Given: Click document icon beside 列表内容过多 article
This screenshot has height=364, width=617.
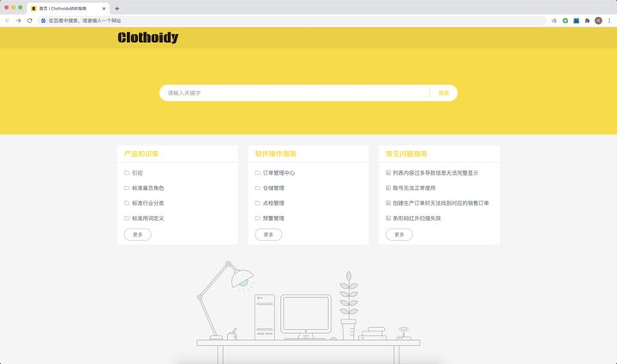Looking at the screenshot, I should [x=388, y=172].
